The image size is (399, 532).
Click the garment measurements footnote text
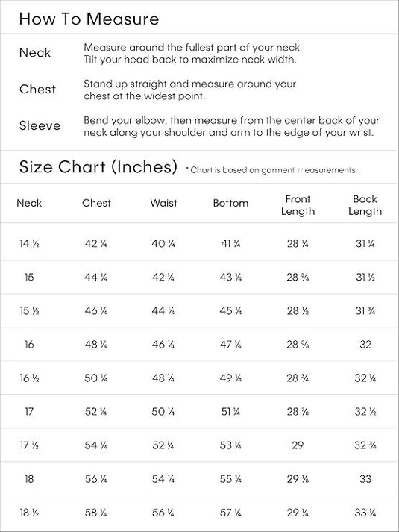tap(272, 170)
